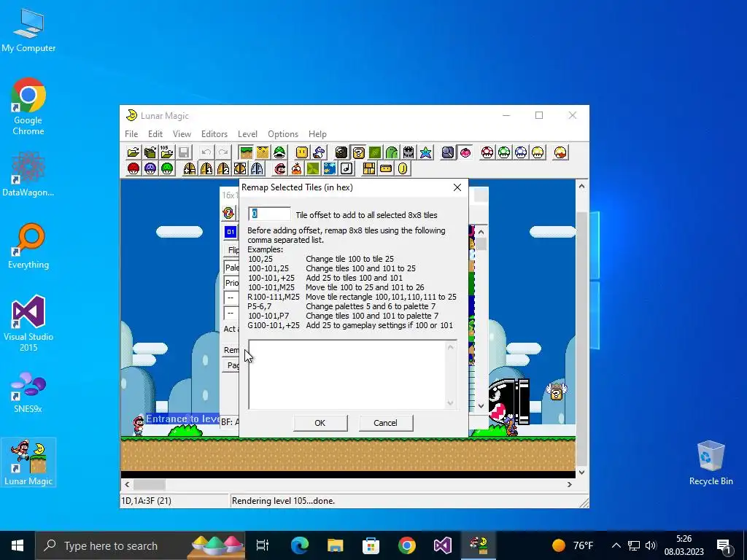Click the blue mushroom icon in top row
747x560 pixels.
[521, 152]
